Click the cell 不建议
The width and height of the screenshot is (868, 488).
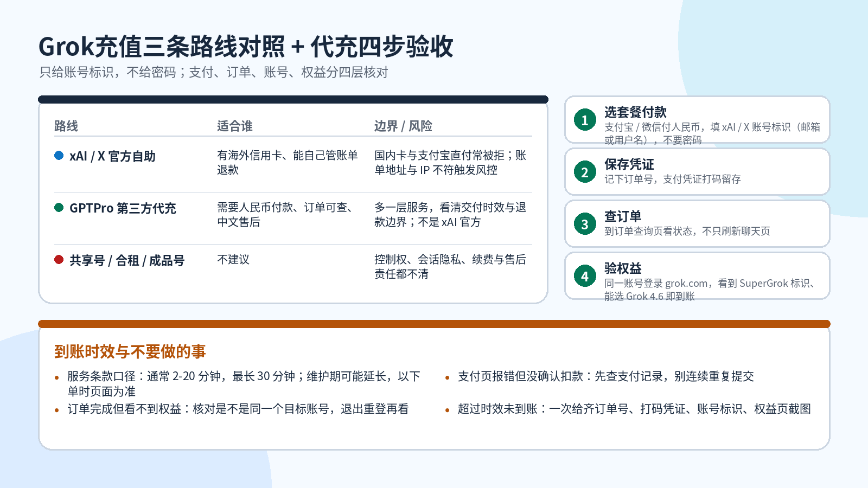[x=233, y=260]
